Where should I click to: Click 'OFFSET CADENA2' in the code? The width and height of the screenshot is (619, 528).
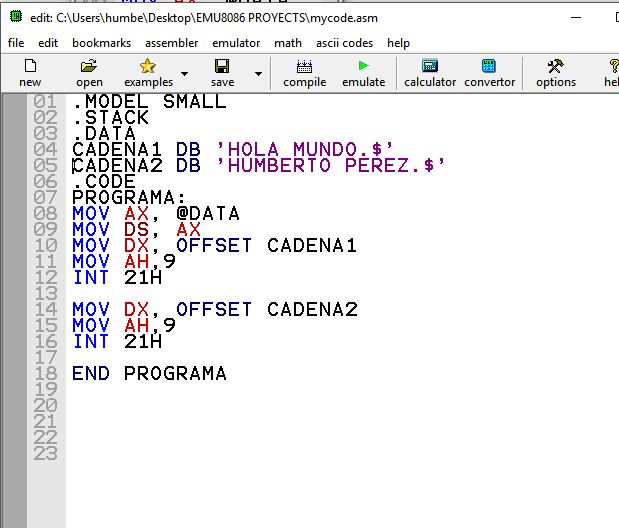pos(267,309)
